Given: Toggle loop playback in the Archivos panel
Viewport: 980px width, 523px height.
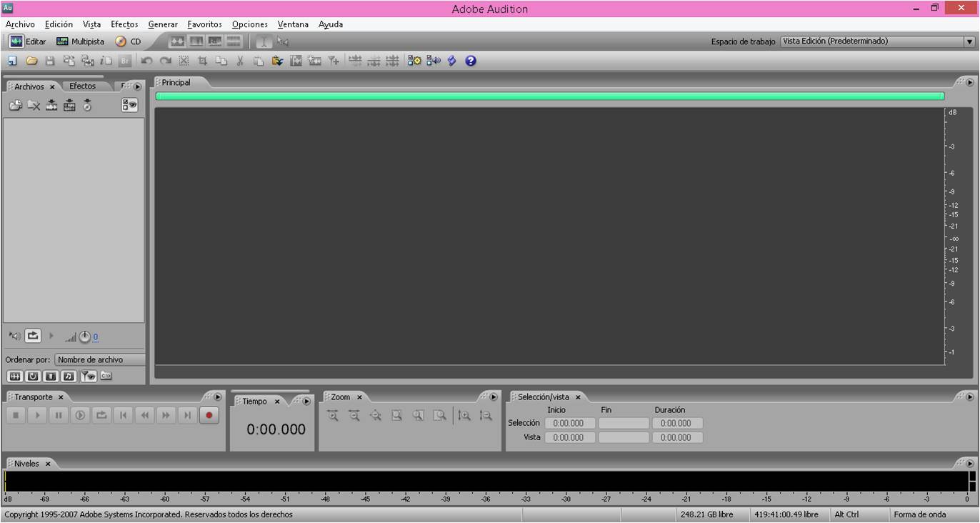Looking at the screenshot, I should pos(33,336).
